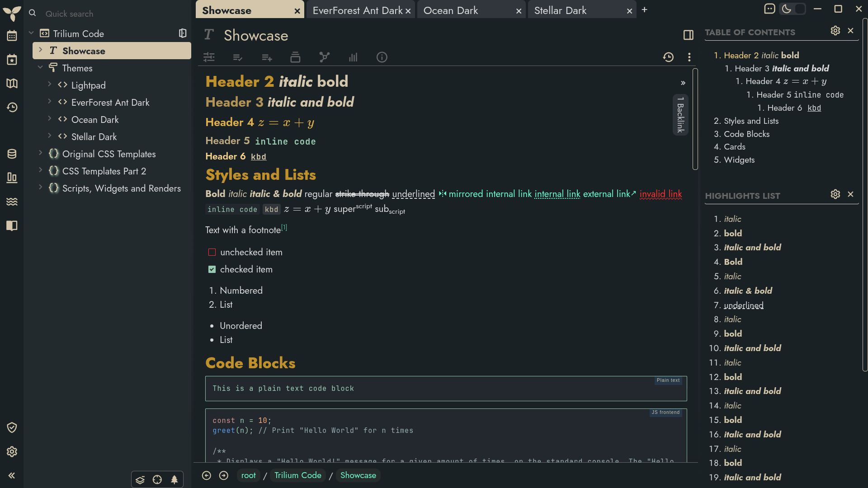Close the Highlights List panel
The width and height of the screenshot is (868, 488).
(x=851, y=194)
